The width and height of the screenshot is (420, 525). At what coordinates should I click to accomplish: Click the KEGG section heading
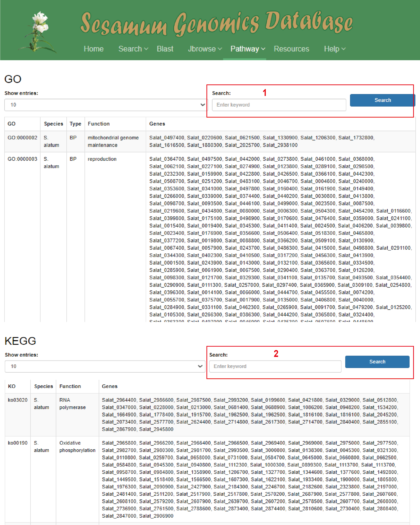click(21, 341)
